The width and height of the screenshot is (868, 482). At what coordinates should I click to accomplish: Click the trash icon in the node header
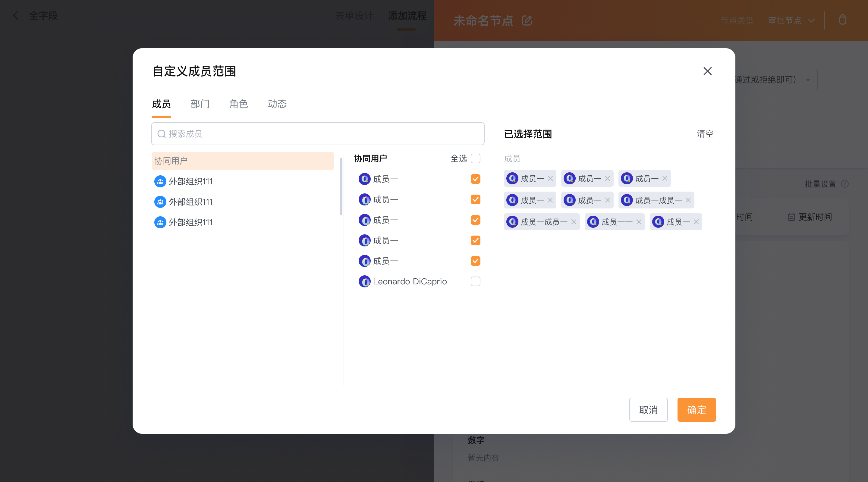click(x=842, y=20)
